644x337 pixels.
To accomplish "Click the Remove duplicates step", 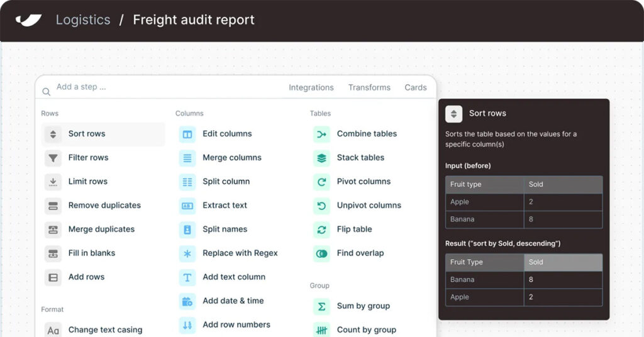I will pyautogui.click(x=104, y=206).
